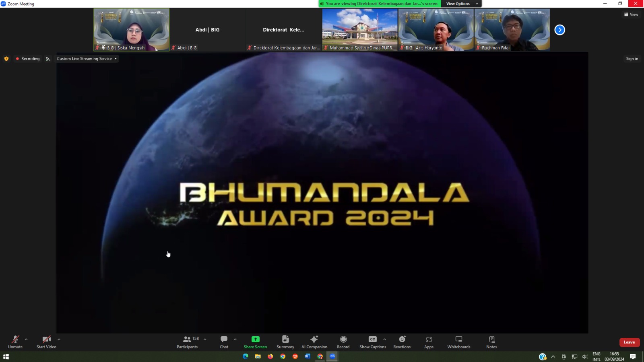Open Custom Live Streaming Service dropdown

pos(87,59)
